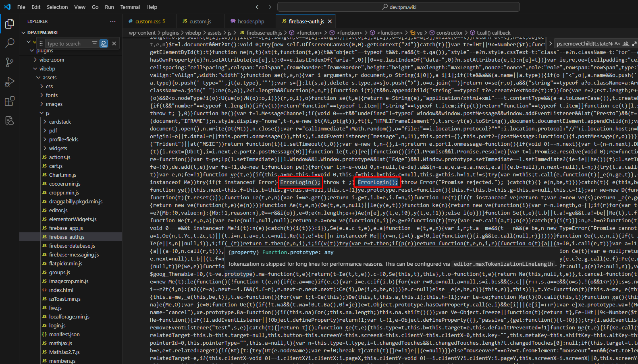Switch to the custom.css tab
Screen dimensions: 638x364
[x=149, y=21]
